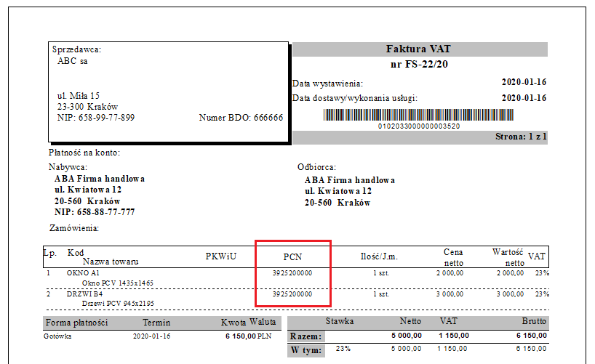Click "Data dostawy/wykonania usługi:" label
This screenshot has height=364, width=595.
point(355,98)
